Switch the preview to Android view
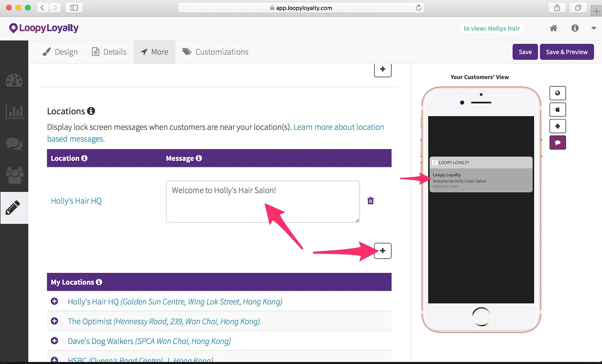The height and width of the screenshot is (364, 602). pos(558,126)
